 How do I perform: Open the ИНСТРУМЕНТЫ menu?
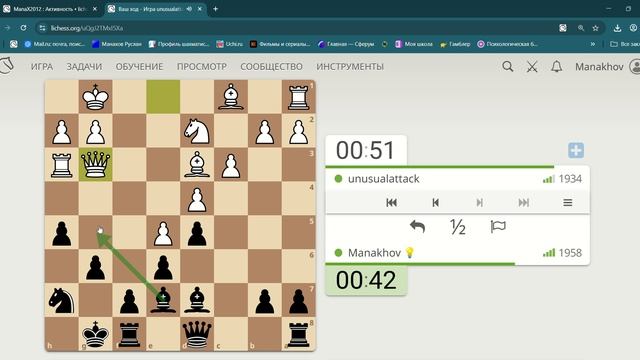350,67
